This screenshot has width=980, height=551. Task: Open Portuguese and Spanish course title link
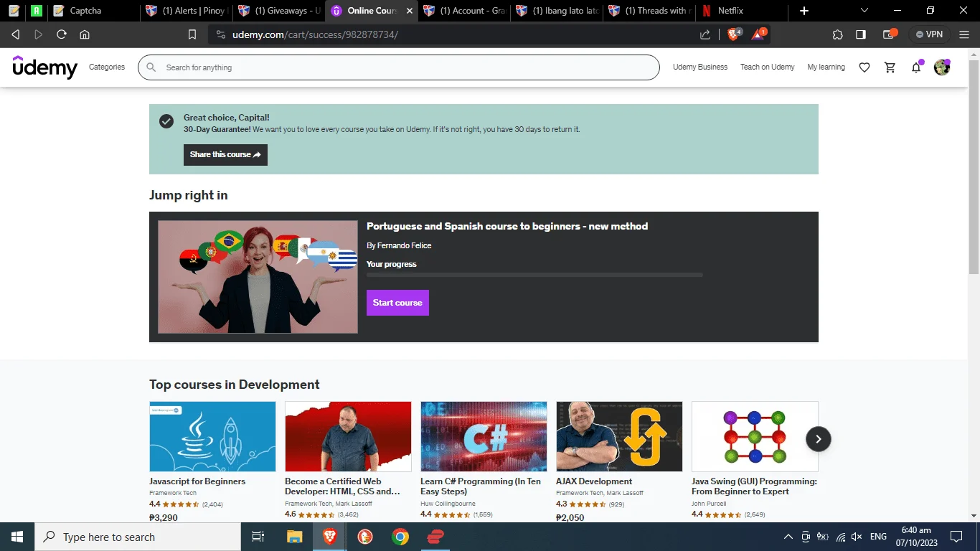click(507, 226)
